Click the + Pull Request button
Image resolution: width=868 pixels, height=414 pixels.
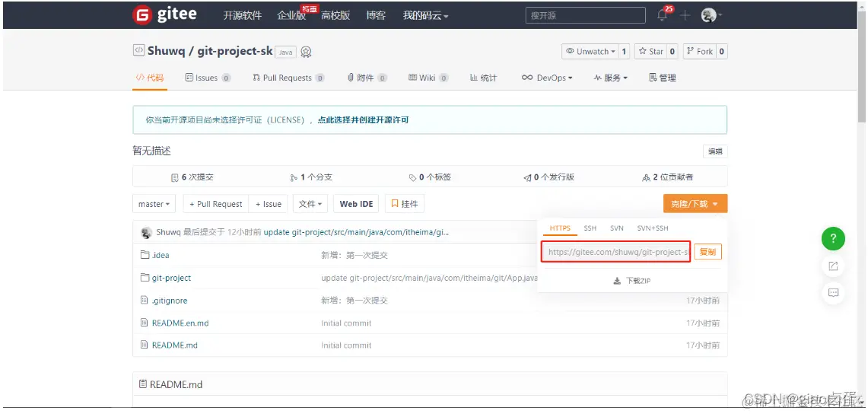216,204
